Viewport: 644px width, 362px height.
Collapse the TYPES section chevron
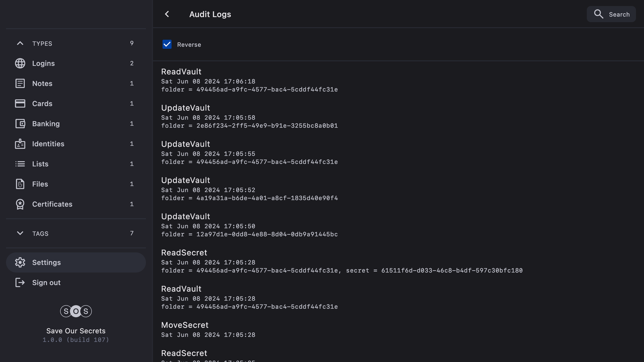coord(20,43)
